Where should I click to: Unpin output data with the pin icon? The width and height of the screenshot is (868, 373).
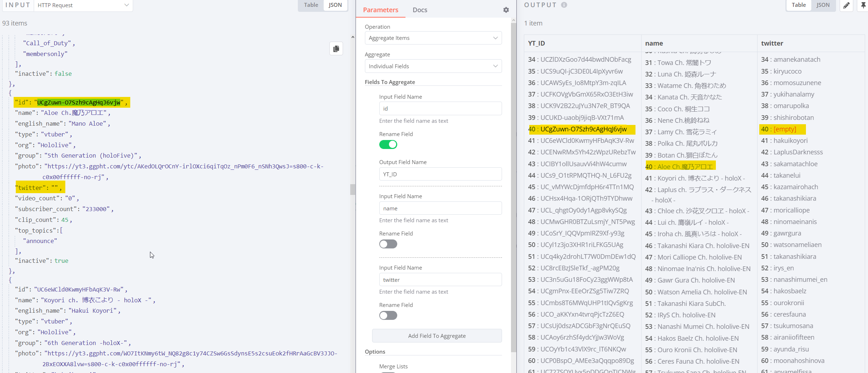coord(863,5)
